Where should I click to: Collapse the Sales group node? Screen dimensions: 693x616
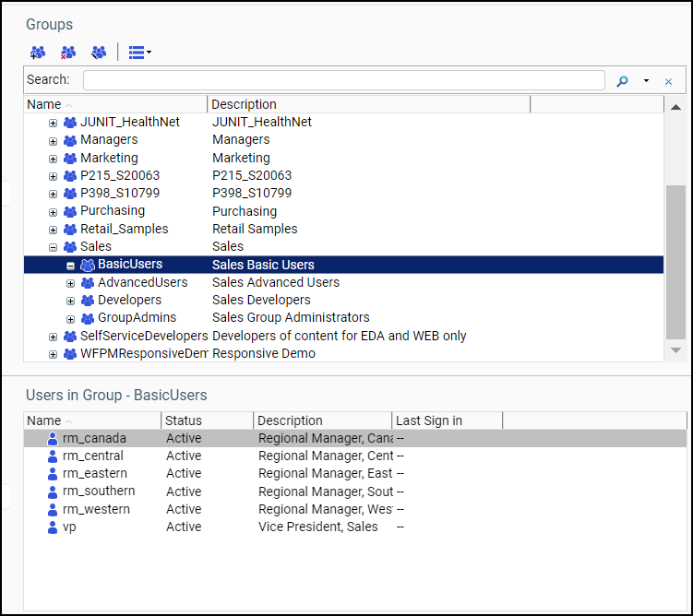pyautogui.click(x=53, y=247)
